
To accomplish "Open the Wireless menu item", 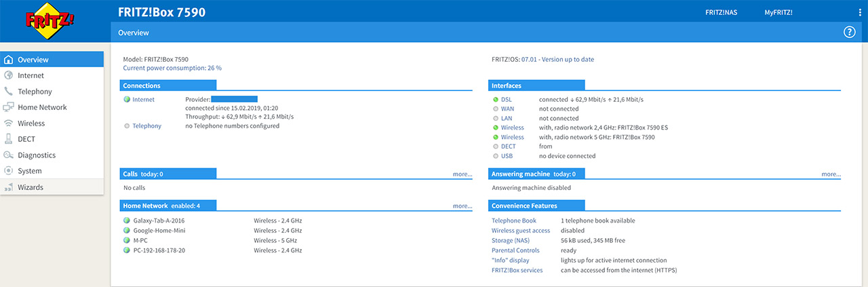I will click(x=52, y=123).
